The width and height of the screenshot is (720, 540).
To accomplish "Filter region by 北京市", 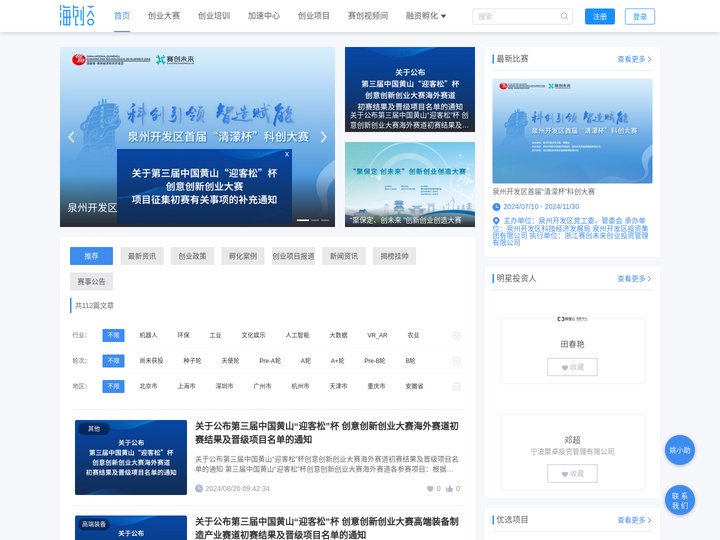I will coord(148,387).
